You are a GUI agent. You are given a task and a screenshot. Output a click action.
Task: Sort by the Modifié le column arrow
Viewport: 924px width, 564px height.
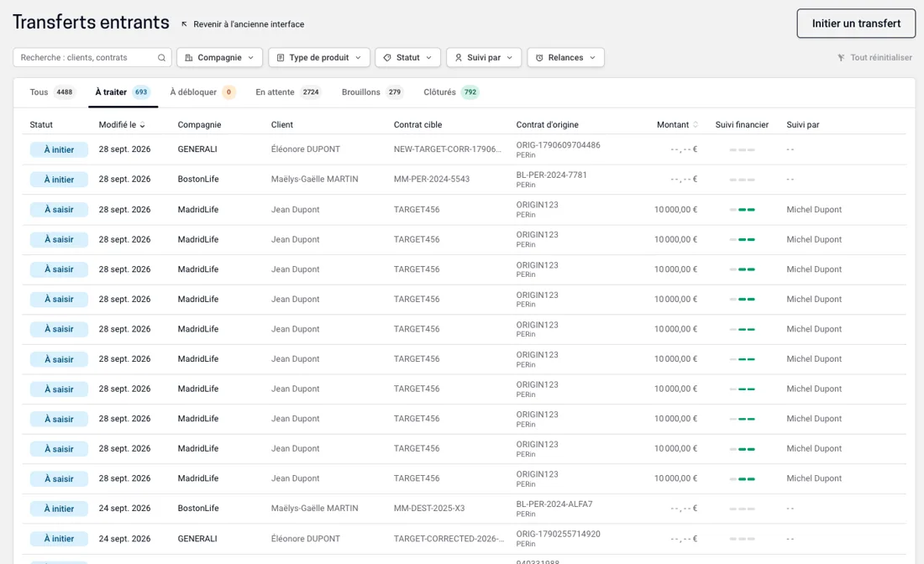[143, 125]
